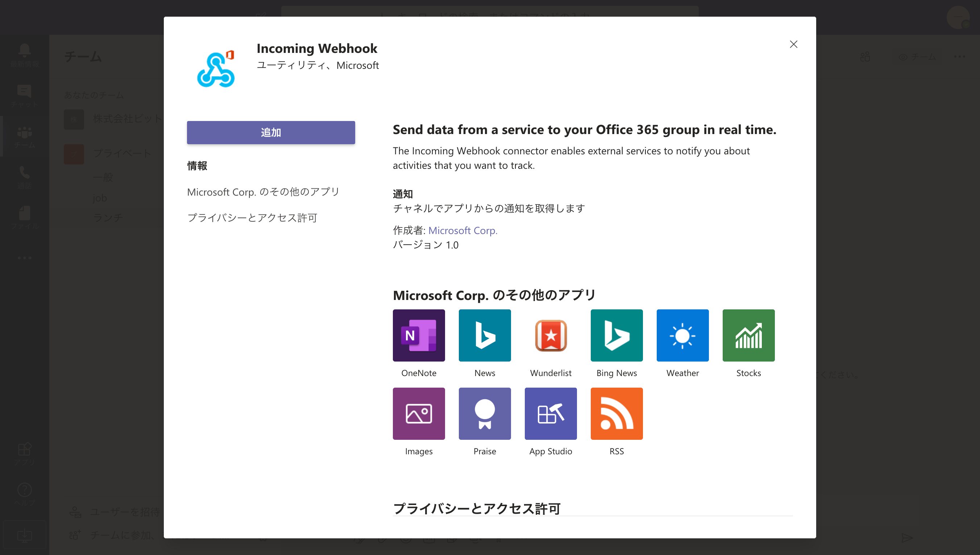Select the RSS app tile
Screen dimensions: 980x555
pyautogui.click(x=616, y=414)
